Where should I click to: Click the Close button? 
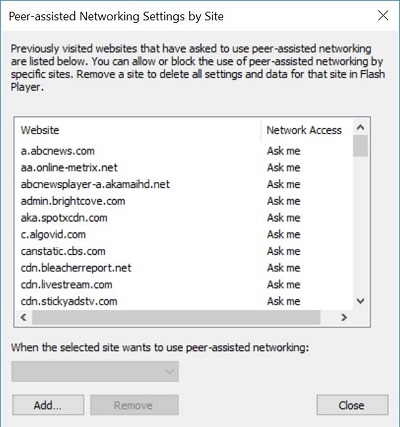[352, 405]
